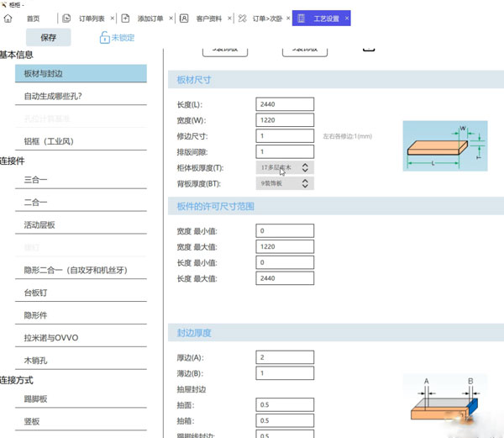Click 宽度 最大值 input field
Viewport: 504px width, 438px height.
(x=285, y=246)
